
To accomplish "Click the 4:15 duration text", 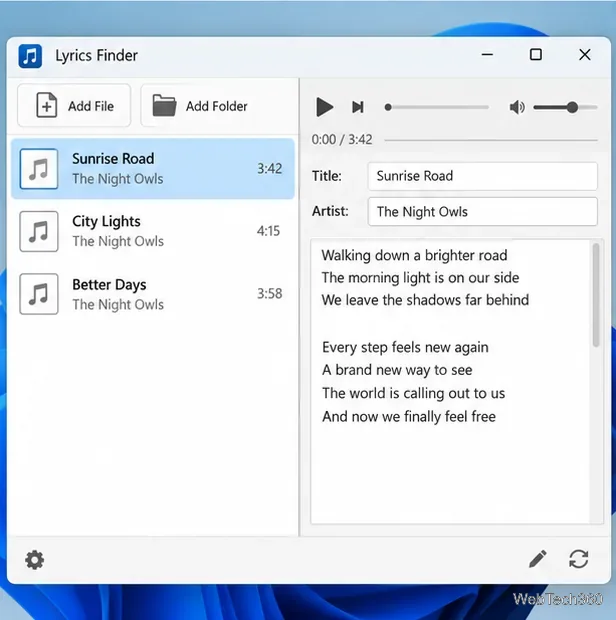I will point(268,231).
